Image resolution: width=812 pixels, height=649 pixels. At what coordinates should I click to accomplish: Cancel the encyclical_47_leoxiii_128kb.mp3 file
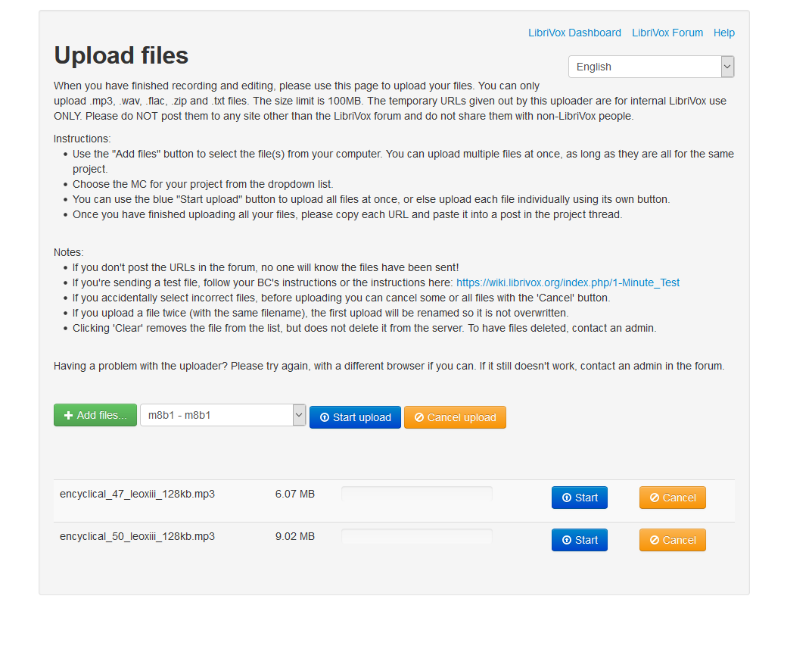click(x=672, y=498)
